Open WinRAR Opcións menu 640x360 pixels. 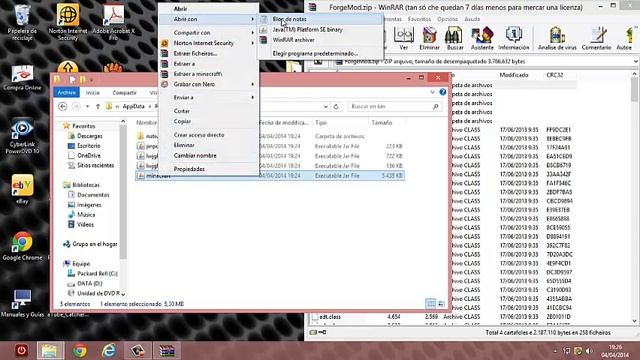(x=447, y=19)
